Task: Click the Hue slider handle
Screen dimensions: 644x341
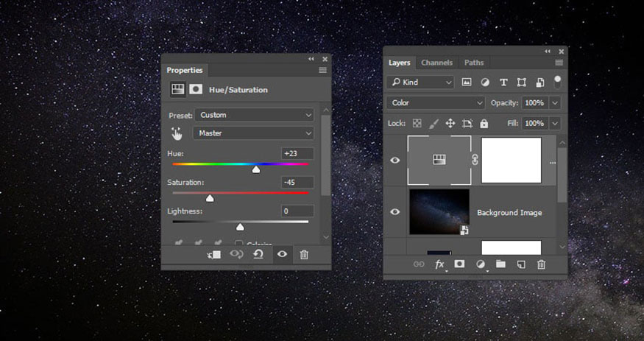Action: pyautogui.click(x=256, y=169)
